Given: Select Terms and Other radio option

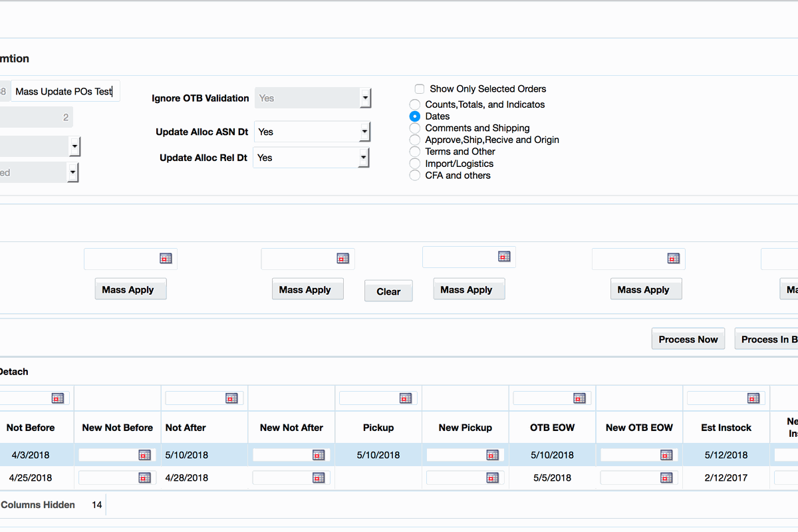Looking at the screenshot, I should coord(415,152).
